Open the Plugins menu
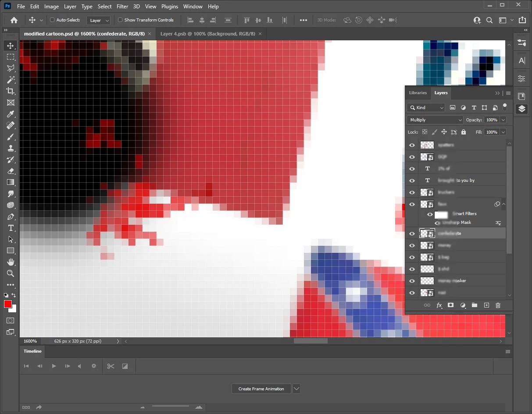 (x=169, y=7)
